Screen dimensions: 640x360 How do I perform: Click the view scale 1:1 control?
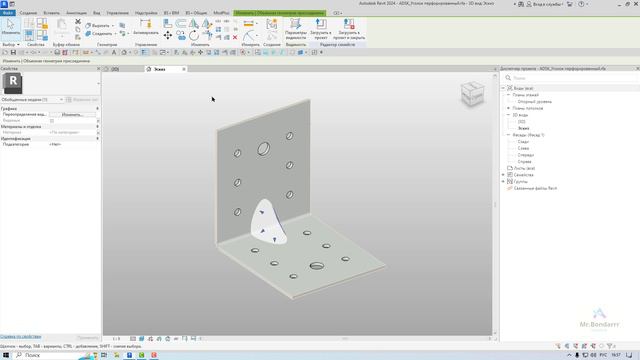click(116, 339)
